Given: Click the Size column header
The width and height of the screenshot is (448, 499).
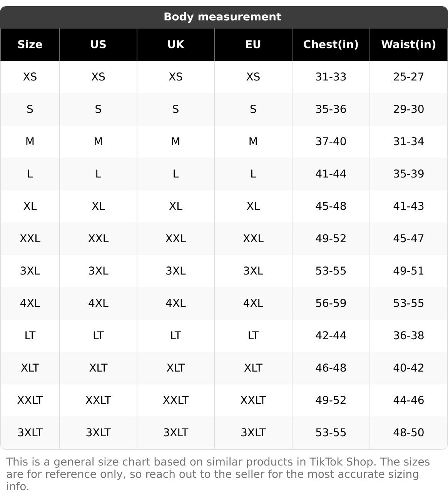Looking at the screenshot, I should click(30, 45).
